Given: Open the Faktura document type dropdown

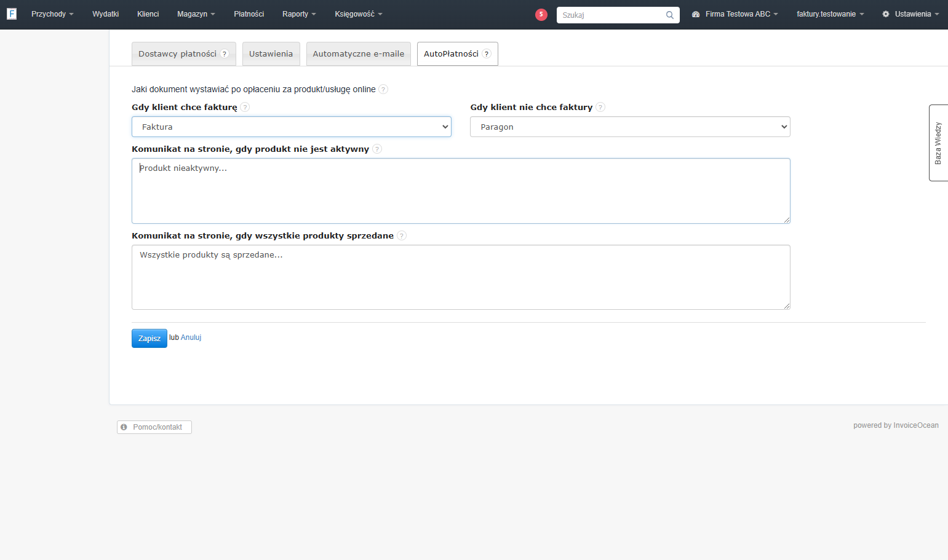Looking at the screenshot, I should point(292,127).
